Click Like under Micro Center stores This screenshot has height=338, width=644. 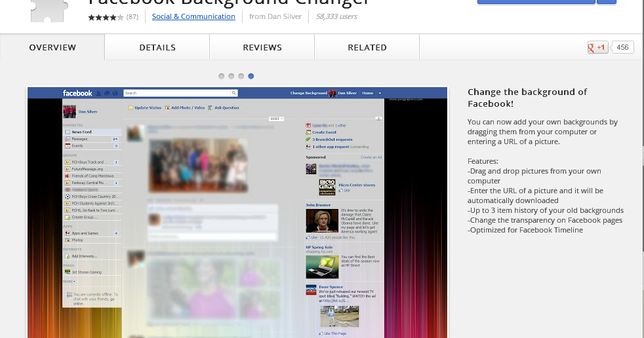coord(344,191)
